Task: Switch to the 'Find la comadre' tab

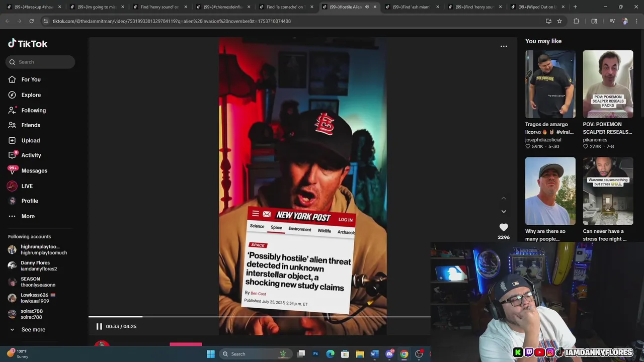Action: pyautogui.click(x=285, y=7)
